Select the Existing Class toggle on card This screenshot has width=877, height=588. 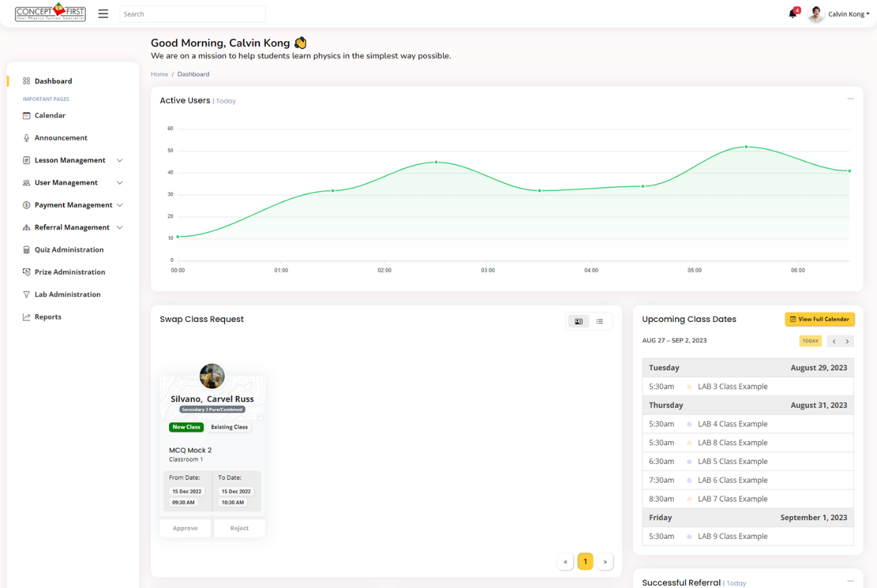coord(229,427)
